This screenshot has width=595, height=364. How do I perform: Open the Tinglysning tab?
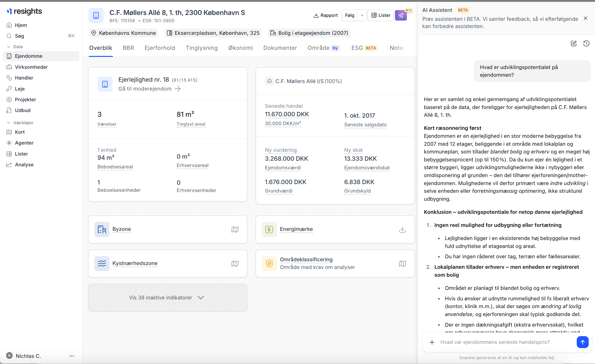(x=202, y=48)
